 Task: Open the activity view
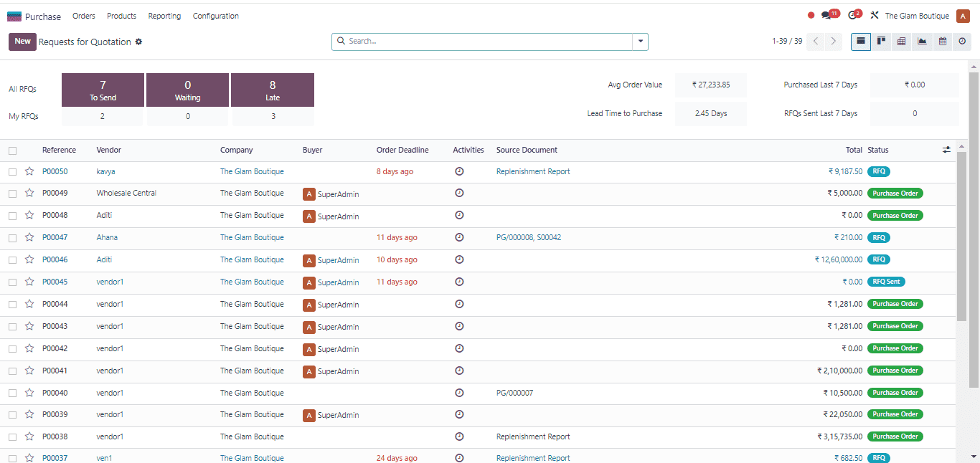(962, 42)
